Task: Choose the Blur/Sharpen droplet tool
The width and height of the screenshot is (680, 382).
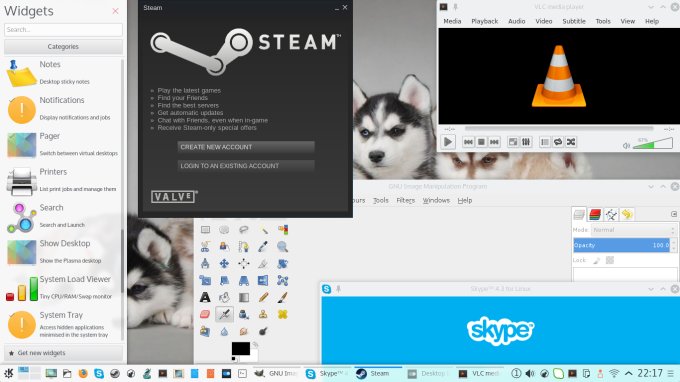Action: point(224,332)
